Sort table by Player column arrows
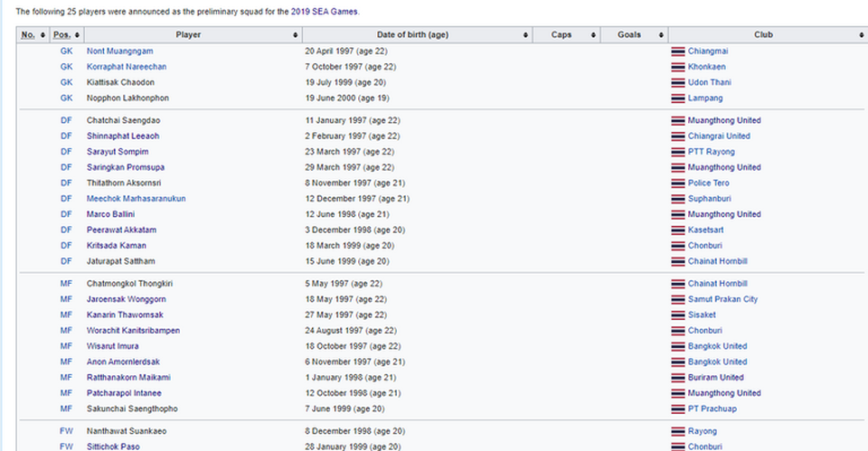 (295, 35)
